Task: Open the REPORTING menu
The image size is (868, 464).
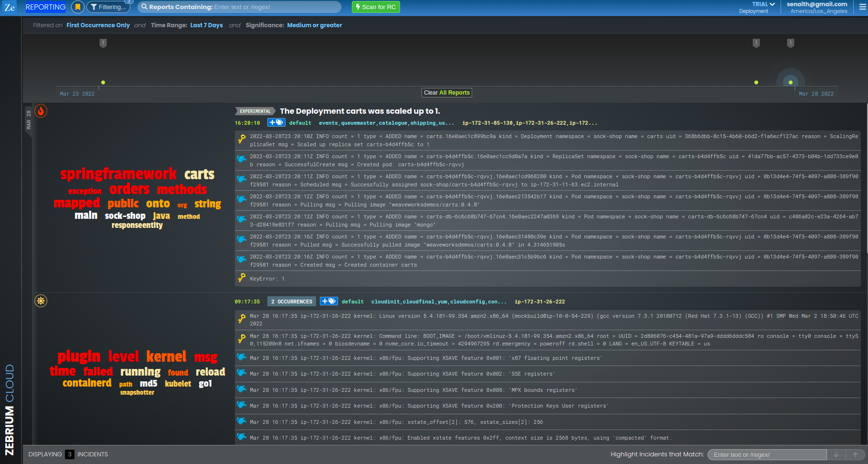Action: coord(45,7)
